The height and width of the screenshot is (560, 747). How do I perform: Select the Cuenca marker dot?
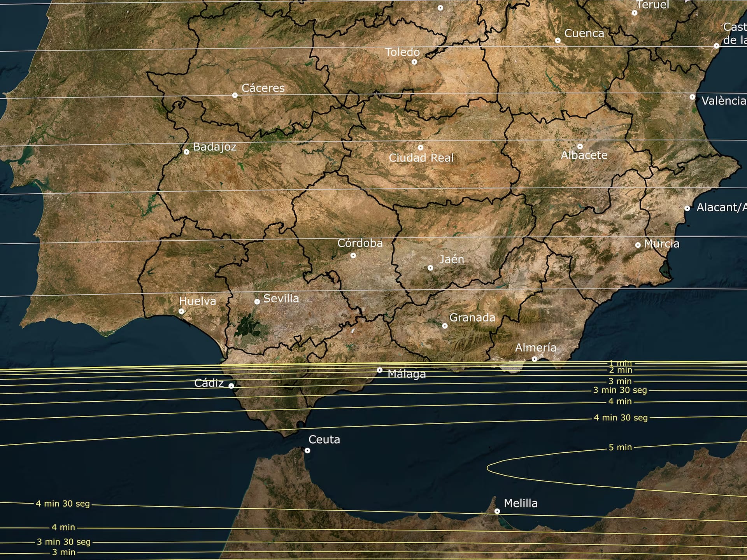point(558,40)
